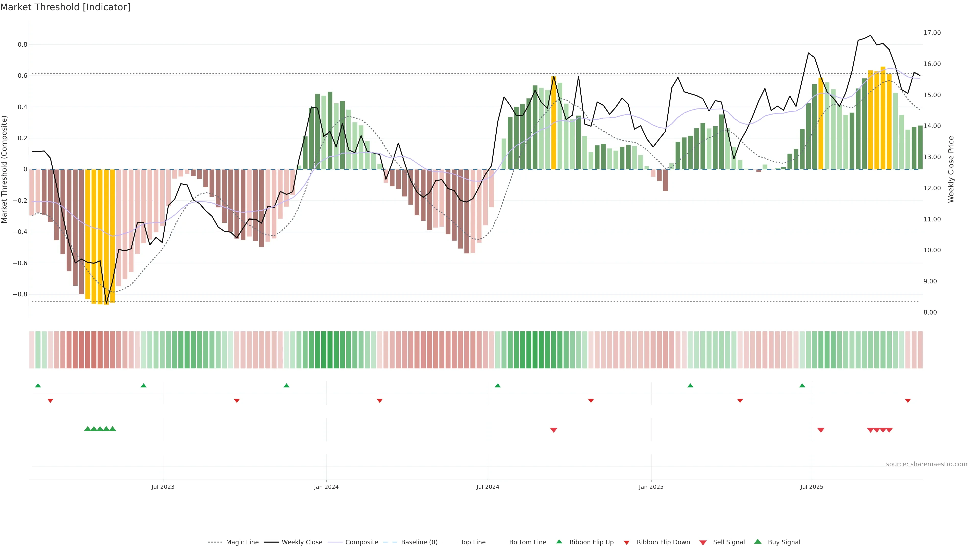This screenshot has height=551, width=980.
Task: Click the first buy signal triangle cluster marker
Action: pyautogui.click(x=88, y=429)
